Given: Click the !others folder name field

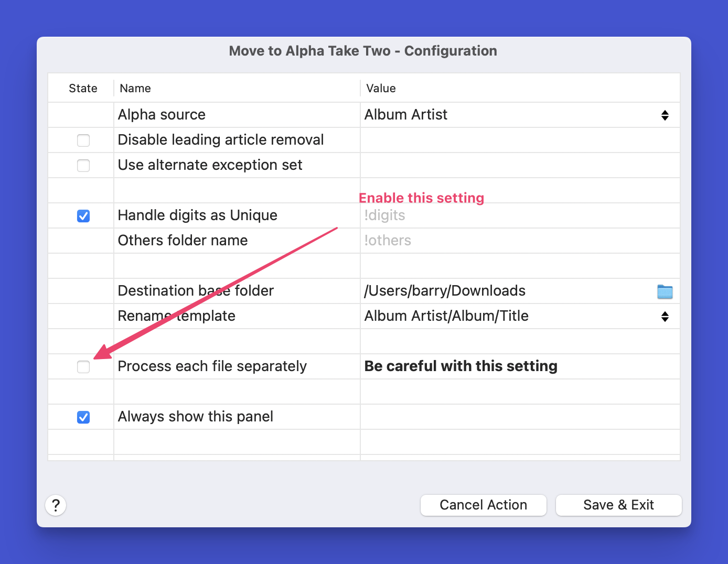Looking at the screenshot, I should (x=472, y=241).
